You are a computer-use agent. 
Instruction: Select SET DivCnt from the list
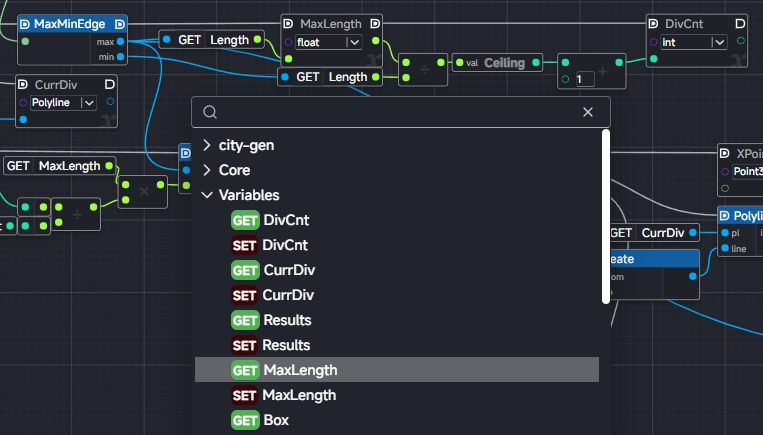pyautogui.click(x=285, y=245)
